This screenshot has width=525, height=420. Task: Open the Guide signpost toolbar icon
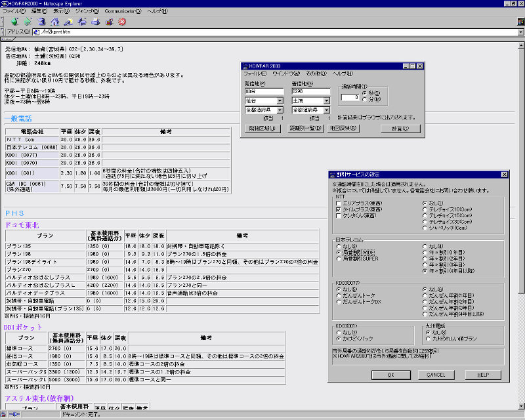coord(82,22)
